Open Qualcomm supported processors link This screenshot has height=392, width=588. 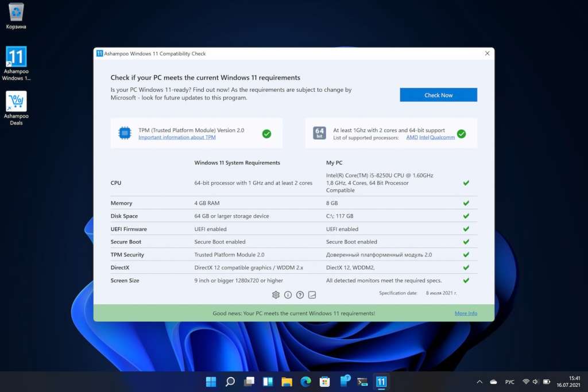(443, 138)
